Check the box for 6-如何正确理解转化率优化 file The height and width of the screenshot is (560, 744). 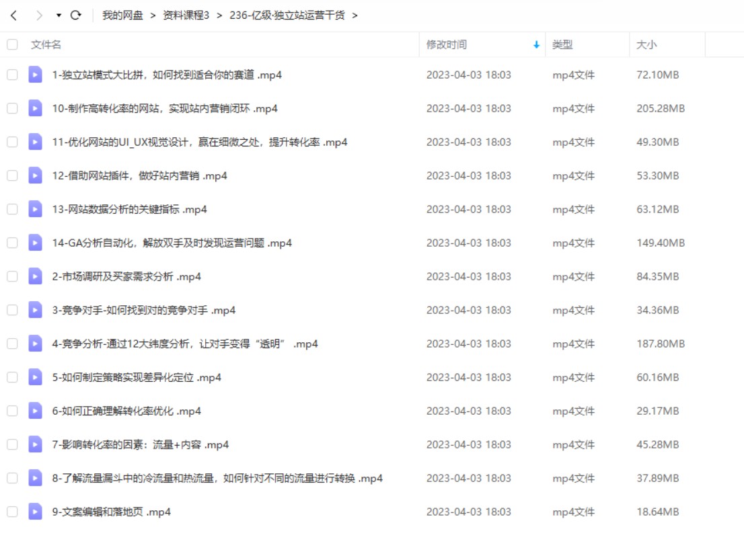[12, 411]
